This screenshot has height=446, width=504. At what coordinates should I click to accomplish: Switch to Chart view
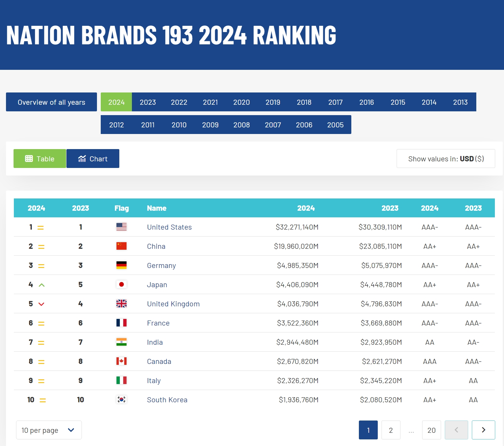click(93, 159)
